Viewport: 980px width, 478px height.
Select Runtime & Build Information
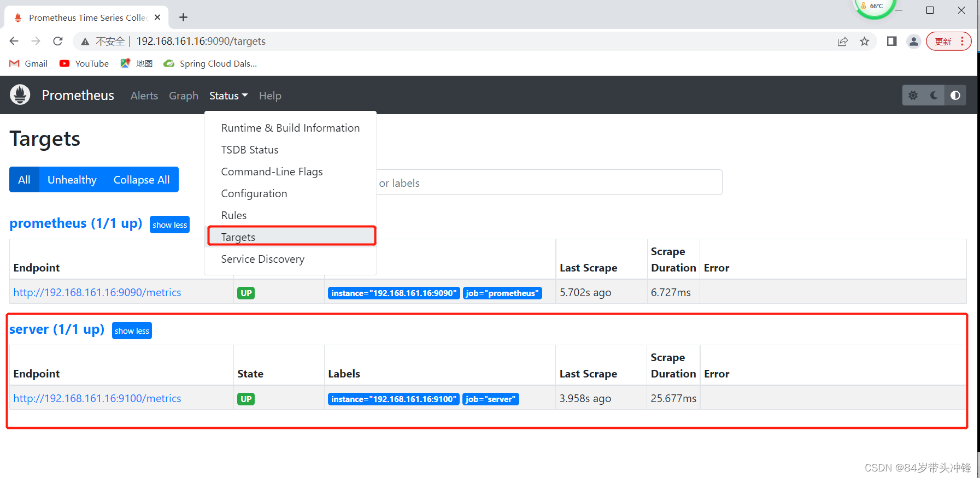290,128
